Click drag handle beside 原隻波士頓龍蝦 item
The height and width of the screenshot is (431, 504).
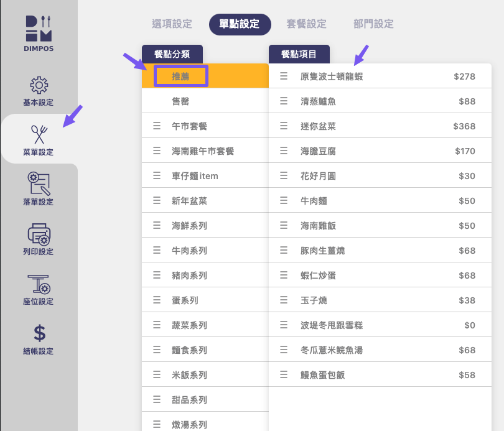click(284, 76)
